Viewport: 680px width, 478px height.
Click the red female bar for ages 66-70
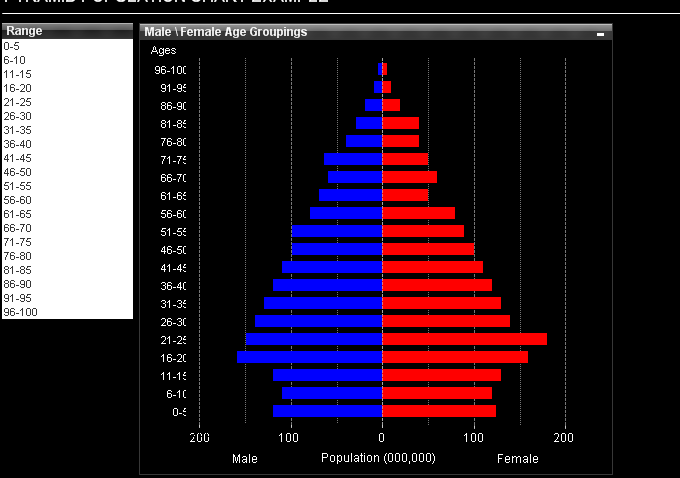(410, 177)
